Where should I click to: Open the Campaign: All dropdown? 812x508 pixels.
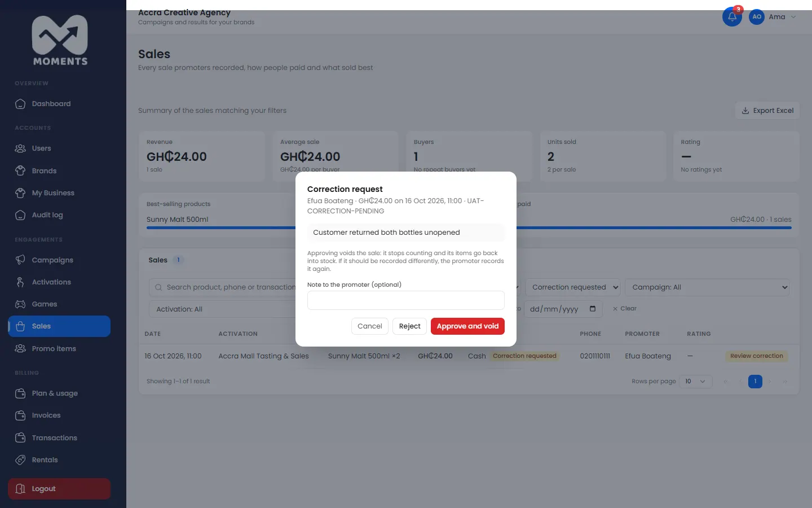[707, 287]
